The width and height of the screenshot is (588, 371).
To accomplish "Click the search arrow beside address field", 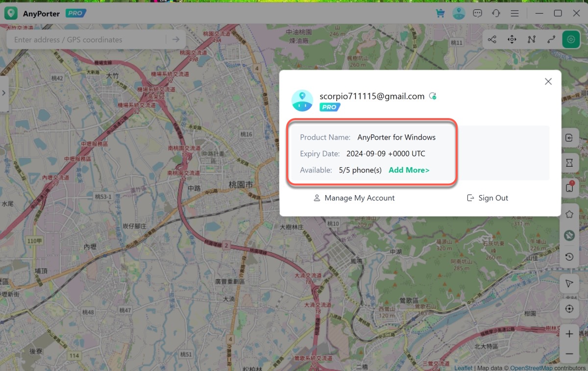I will (176, 40).
